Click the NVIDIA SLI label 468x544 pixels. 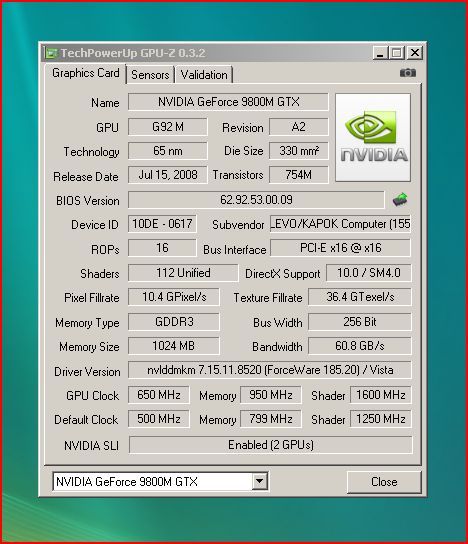coord(92,445)
